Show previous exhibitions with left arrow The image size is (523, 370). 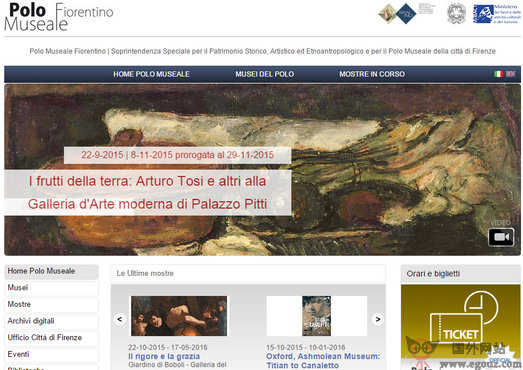click(x=120, y=319)
